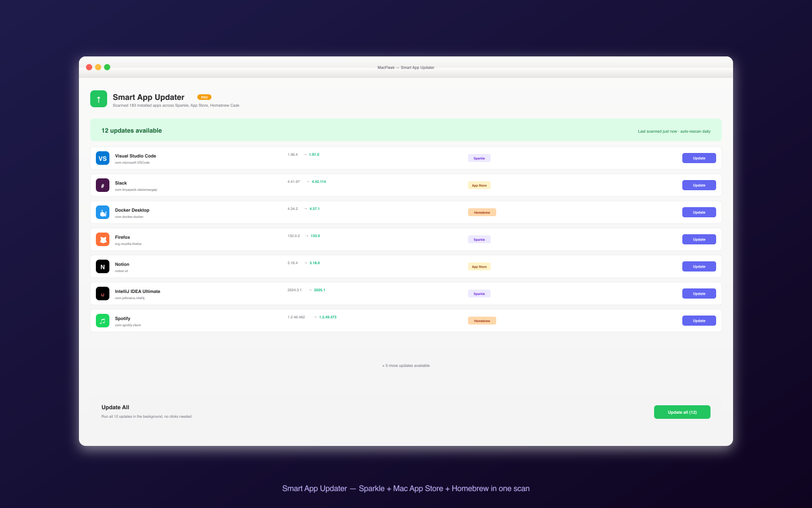Click the orange PRO badge
The image size is (812, 508).
204,97
